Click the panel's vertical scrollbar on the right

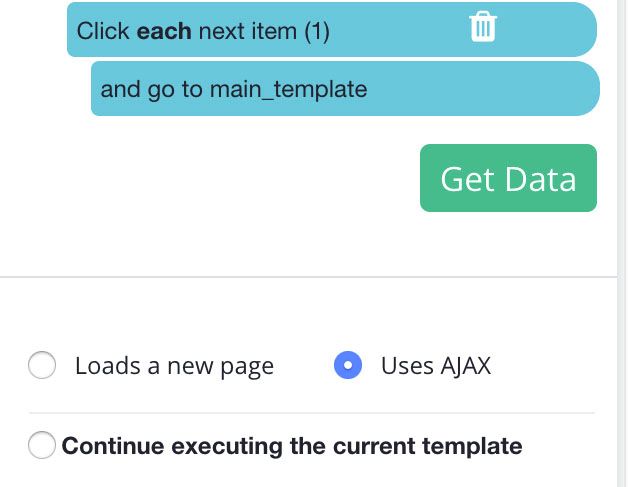pyautogui.click(x=623, y=244)
